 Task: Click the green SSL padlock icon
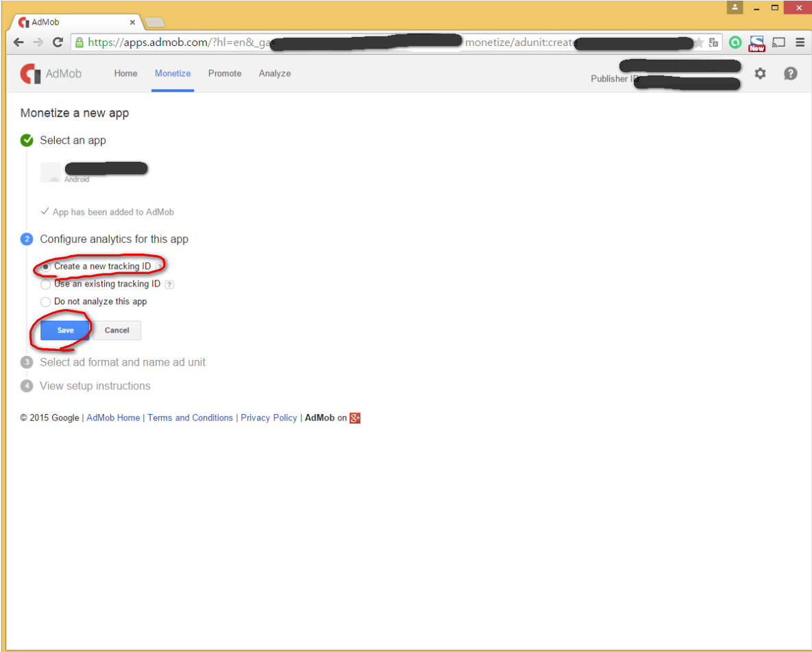(79, 43)
